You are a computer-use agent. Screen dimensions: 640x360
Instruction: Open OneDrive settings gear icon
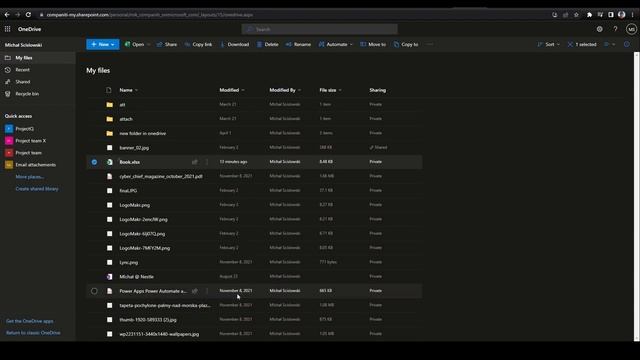(599, 29)
